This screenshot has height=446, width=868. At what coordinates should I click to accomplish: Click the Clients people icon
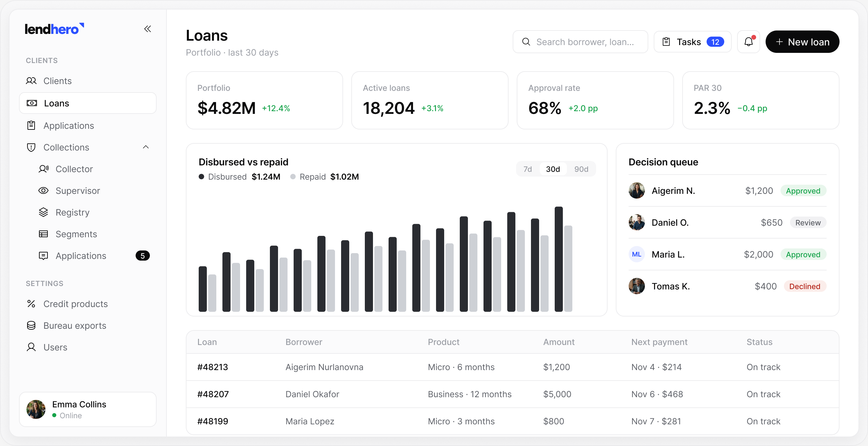(x=31, y=81)
